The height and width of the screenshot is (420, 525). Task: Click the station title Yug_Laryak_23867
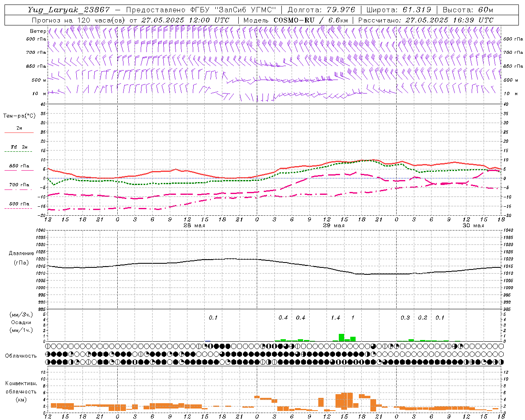click(x=69, y=10)
